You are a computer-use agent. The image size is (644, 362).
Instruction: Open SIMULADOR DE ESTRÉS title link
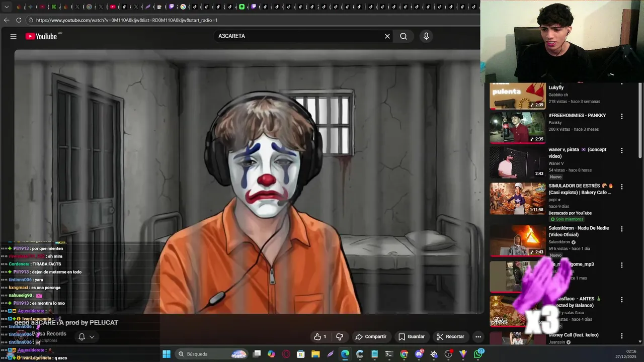coord(581,189)
